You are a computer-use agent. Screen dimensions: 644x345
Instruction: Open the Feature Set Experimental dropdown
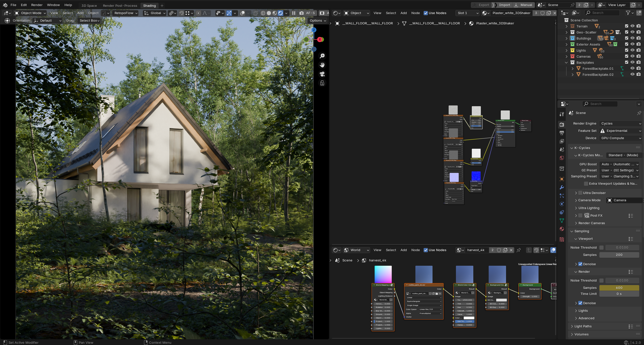point(620,131)
